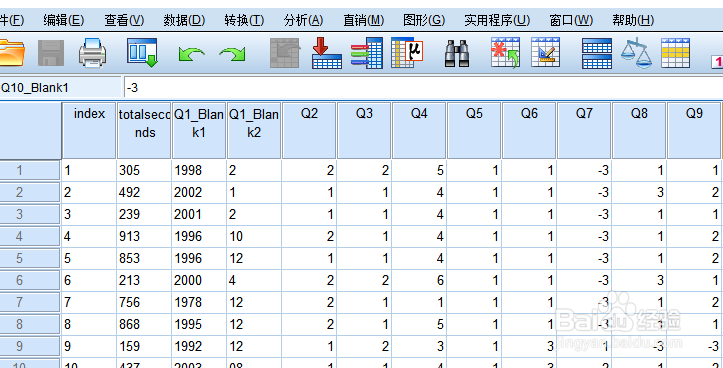Open the 实用程序(U) menu
This screenshot has width=723, height=368.
(x=497, y=20)
